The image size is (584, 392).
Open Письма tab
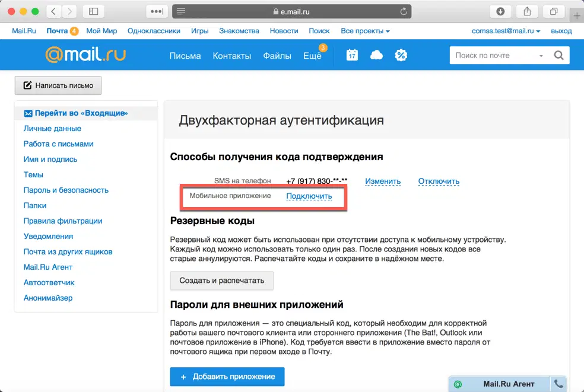(x=185, y=56)
